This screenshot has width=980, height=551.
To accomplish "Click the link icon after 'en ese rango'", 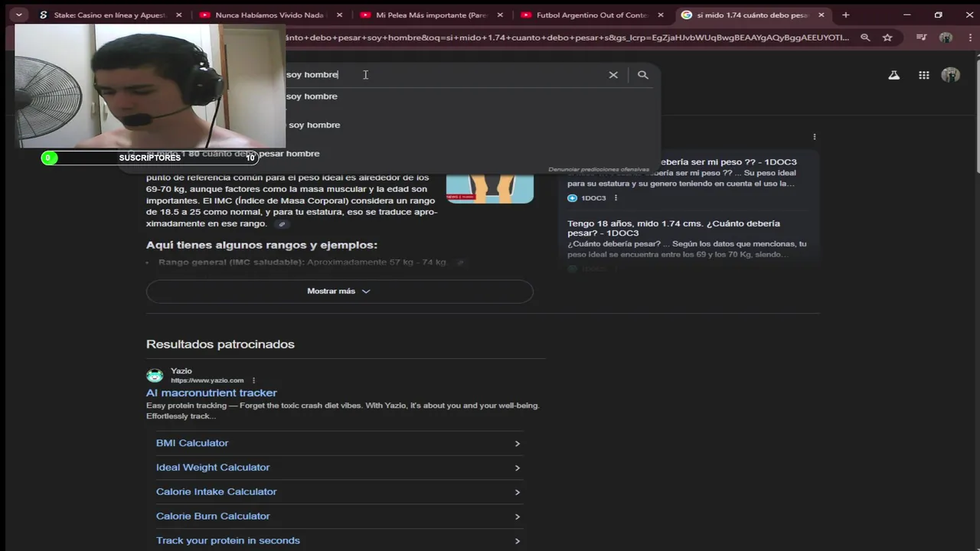I will click(282, 224).
